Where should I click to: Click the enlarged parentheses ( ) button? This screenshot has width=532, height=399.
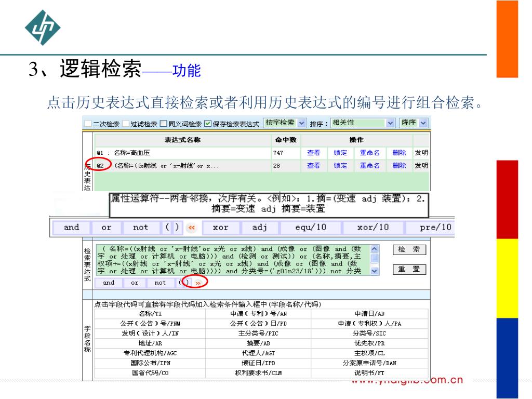pos(172,228)
